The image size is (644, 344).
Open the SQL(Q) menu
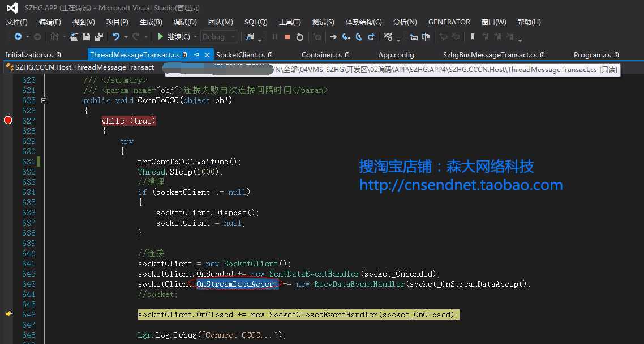click(256, 22)
